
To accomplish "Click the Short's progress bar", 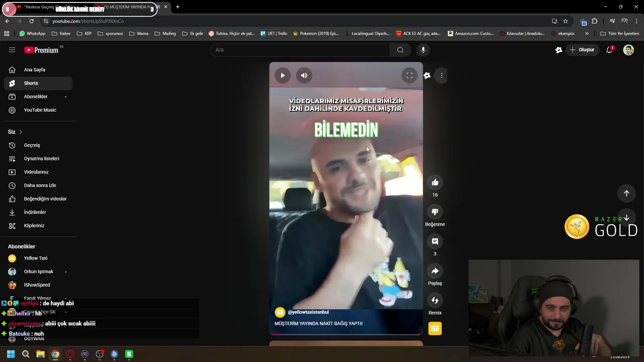I will click(x=346, y=334).
